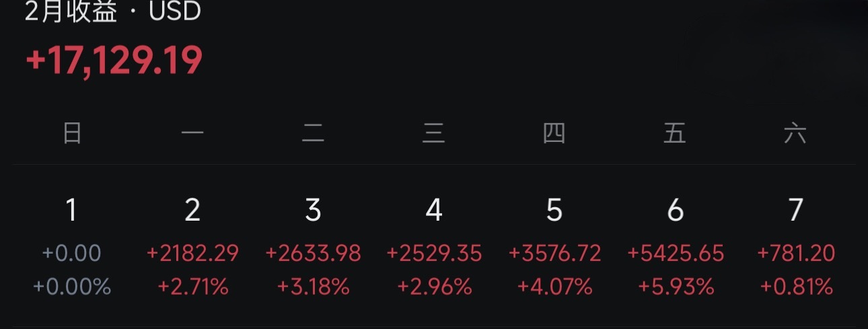Select calendar date 5
Image resolution: width=868 pixels, height=329 pixels.
[x=554, y=211]
